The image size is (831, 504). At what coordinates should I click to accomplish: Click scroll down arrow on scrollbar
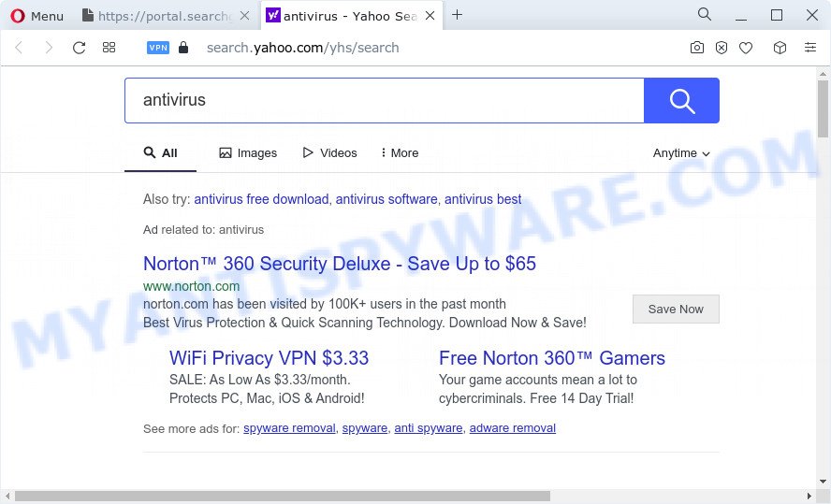[823, 482]
